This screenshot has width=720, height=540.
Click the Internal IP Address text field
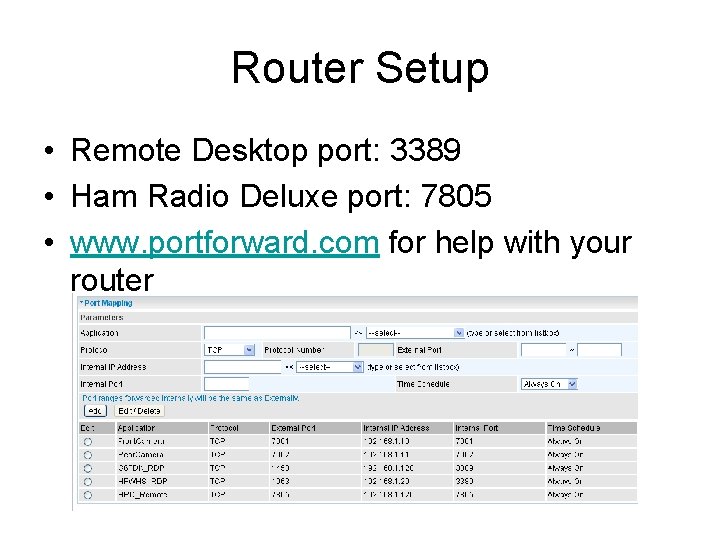pos(242,367)
